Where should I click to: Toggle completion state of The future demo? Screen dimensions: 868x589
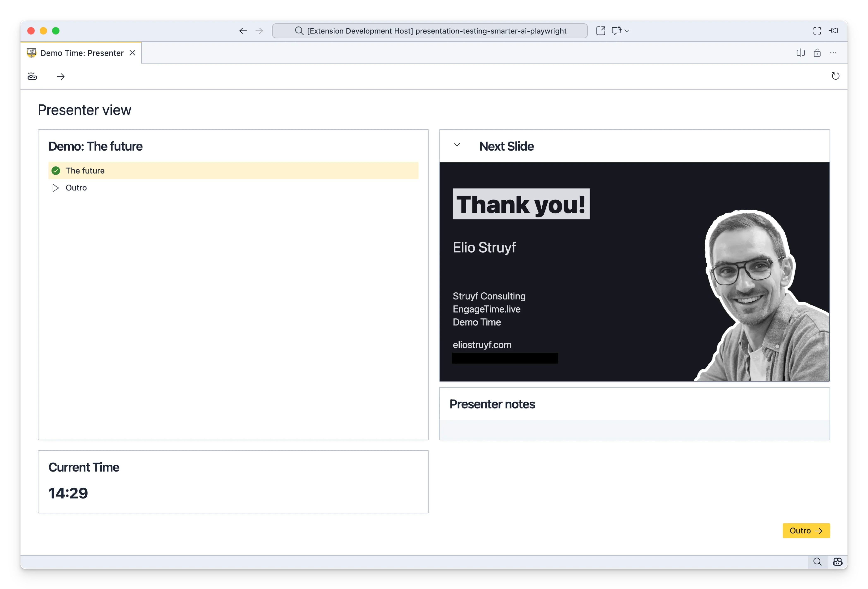click(56, 170)
